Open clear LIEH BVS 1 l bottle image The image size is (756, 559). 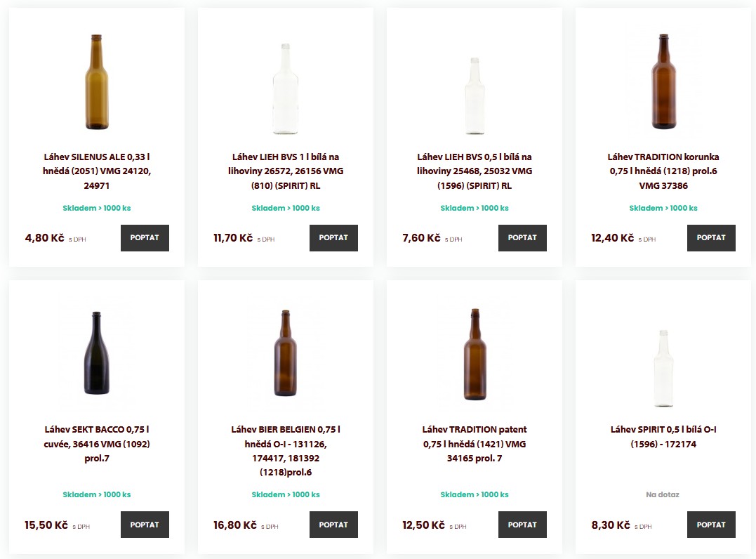286,89
